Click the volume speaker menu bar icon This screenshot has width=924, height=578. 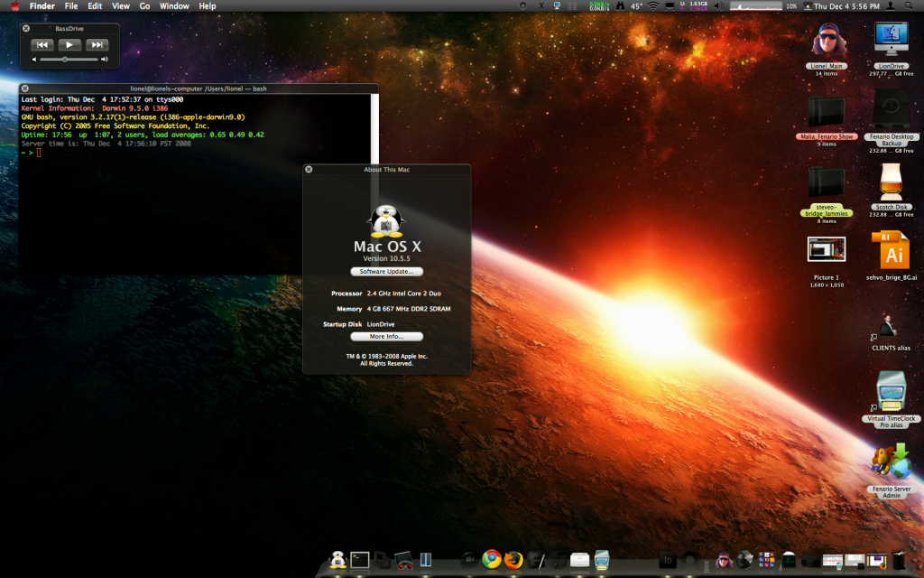pos(718,6)
